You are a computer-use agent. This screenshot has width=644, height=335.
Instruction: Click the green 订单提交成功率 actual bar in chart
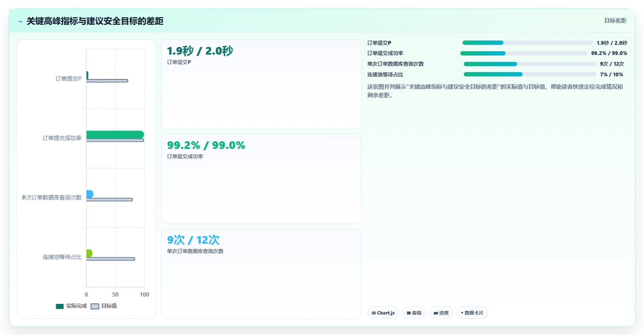(115, 135)
